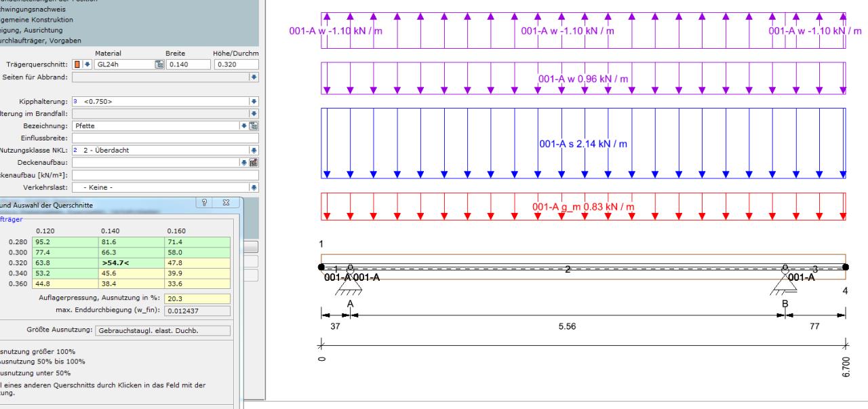Screen dimensions: 868x409
Task: Click the Größte Ausnutzung result field
Action: [x=163, y=331]
